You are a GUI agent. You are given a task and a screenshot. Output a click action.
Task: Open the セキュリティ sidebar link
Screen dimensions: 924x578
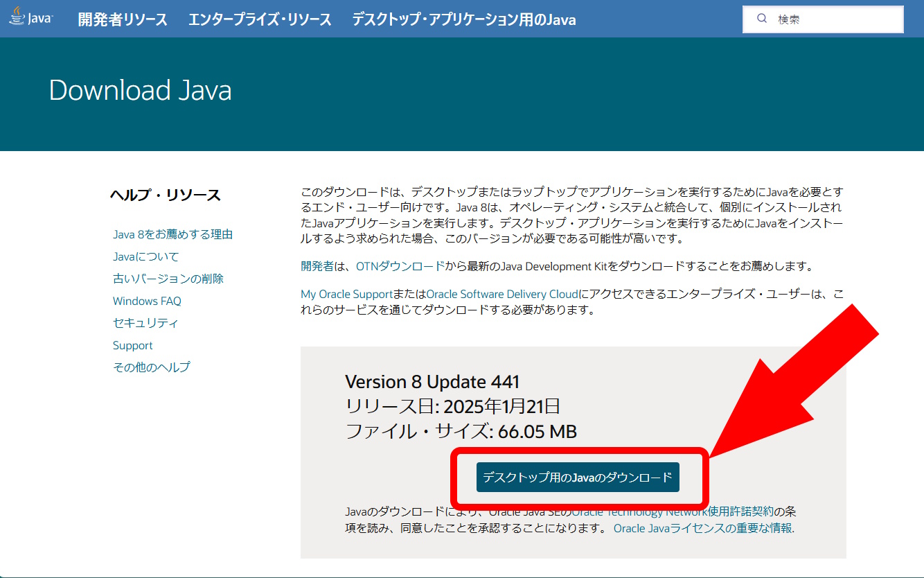(x=145, y=323)
